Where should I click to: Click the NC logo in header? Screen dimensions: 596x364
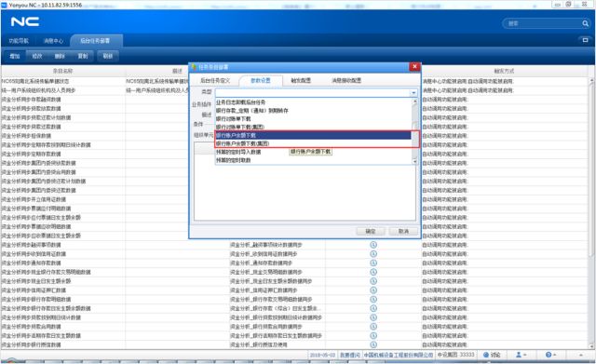pyautogui.click(x=25, y=21)
